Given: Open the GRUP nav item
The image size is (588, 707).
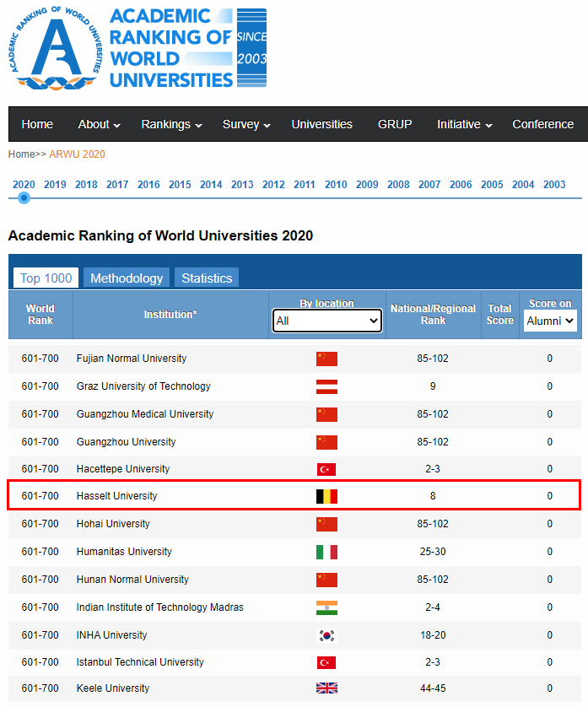Looking at the screenshot, I should click(395, 125).
